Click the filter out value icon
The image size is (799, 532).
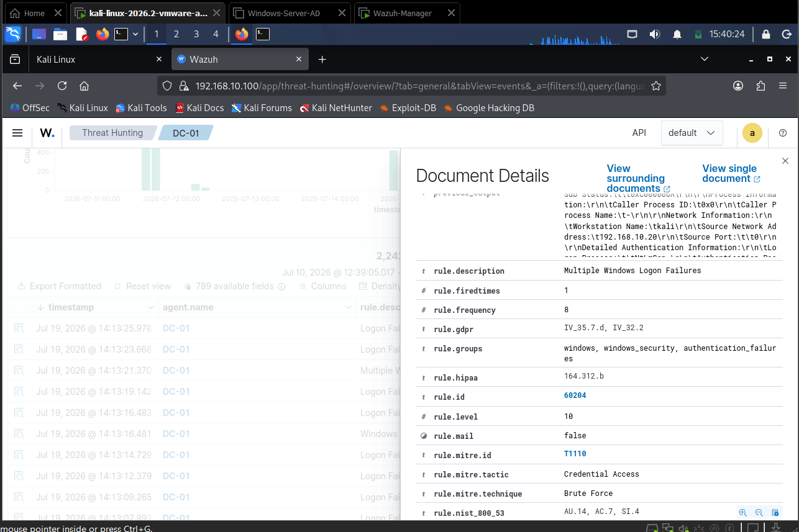tap(759, 513)
